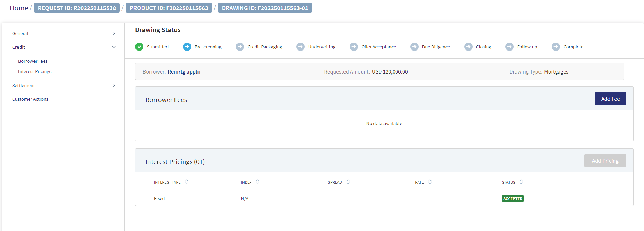Click the Follow up step arrow icon
Image resolution: width=644 pixels, height=231 pixels.
[510, 47]
